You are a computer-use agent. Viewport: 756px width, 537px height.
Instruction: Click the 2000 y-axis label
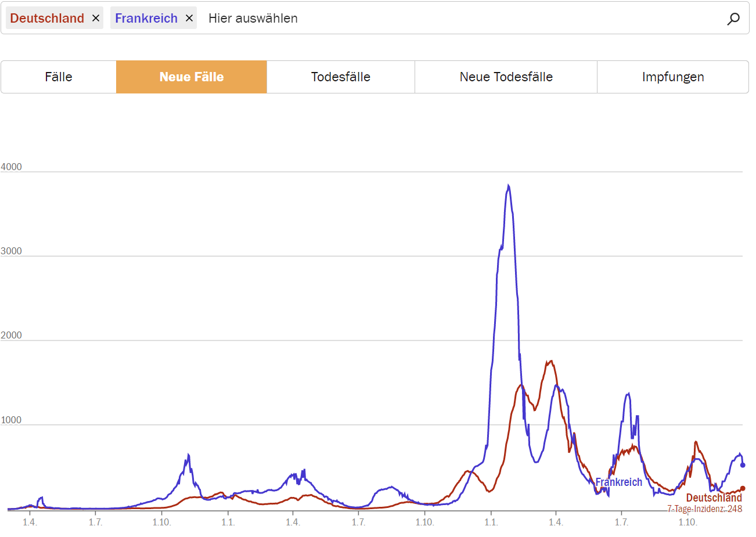tap(11, 336)
